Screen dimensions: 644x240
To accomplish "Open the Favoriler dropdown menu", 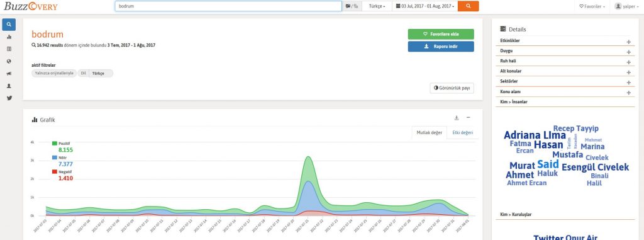I will click(x=592, y=6).
